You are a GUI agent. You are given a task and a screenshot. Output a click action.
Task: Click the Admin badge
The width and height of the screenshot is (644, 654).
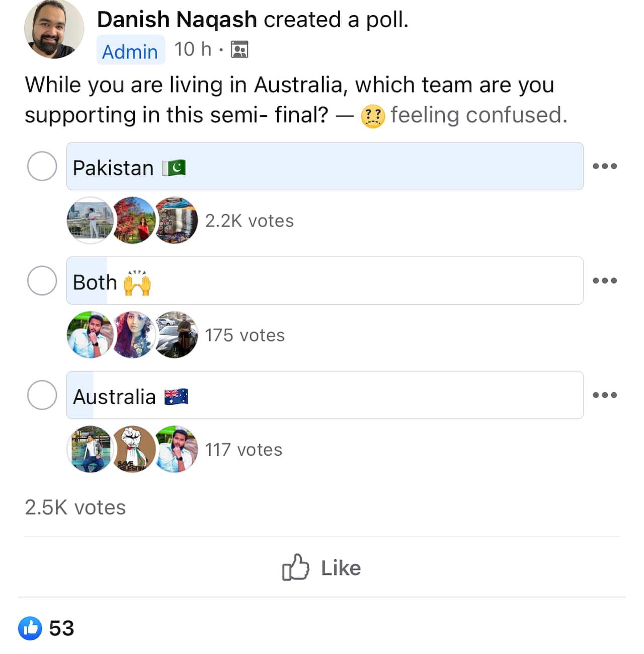tap(130, 50)
